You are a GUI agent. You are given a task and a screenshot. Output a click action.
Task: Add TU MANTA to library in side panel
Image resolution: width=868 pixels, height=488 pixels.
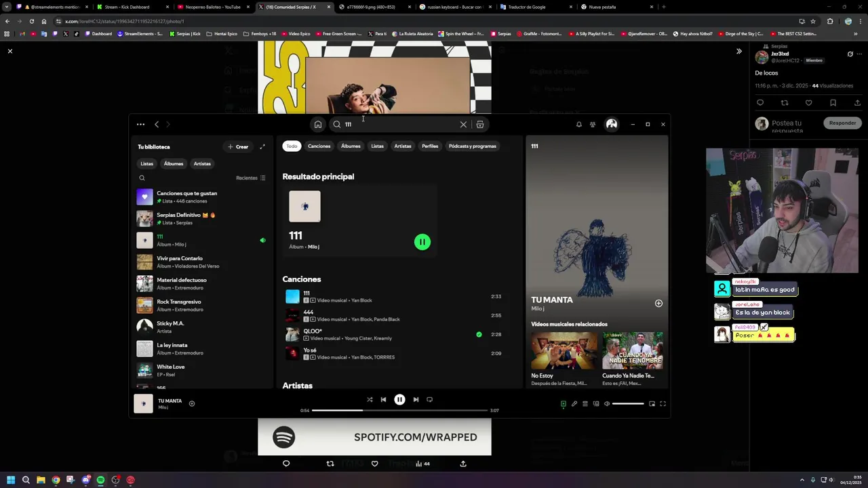coord(658,303)
